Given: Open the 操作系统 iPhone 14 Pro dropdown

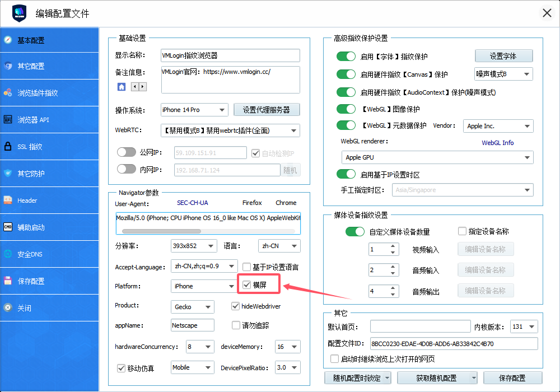Looking at the screenshot, I should point(194,110).
